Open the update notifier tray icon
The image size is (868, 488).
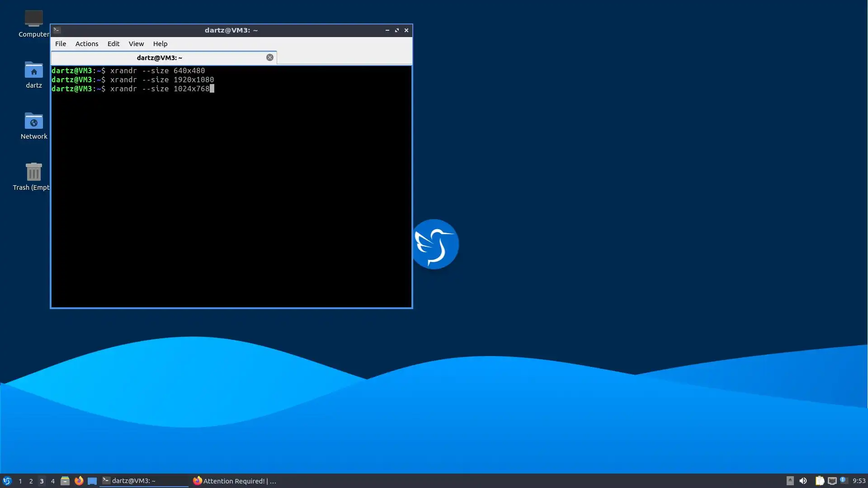click(x=844, y=480)
